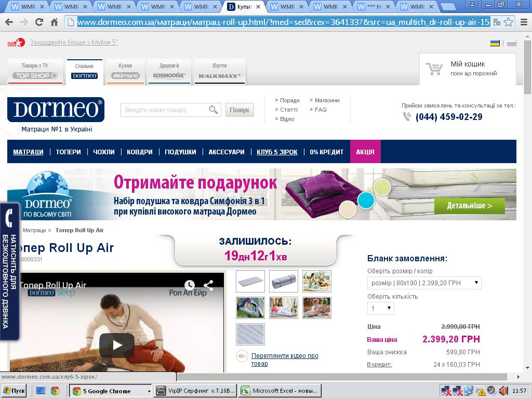Image resolution: width=532 pixels, height=399 pixels.
Task: Click the В кредит link
Action: click(x=379, y=364)
